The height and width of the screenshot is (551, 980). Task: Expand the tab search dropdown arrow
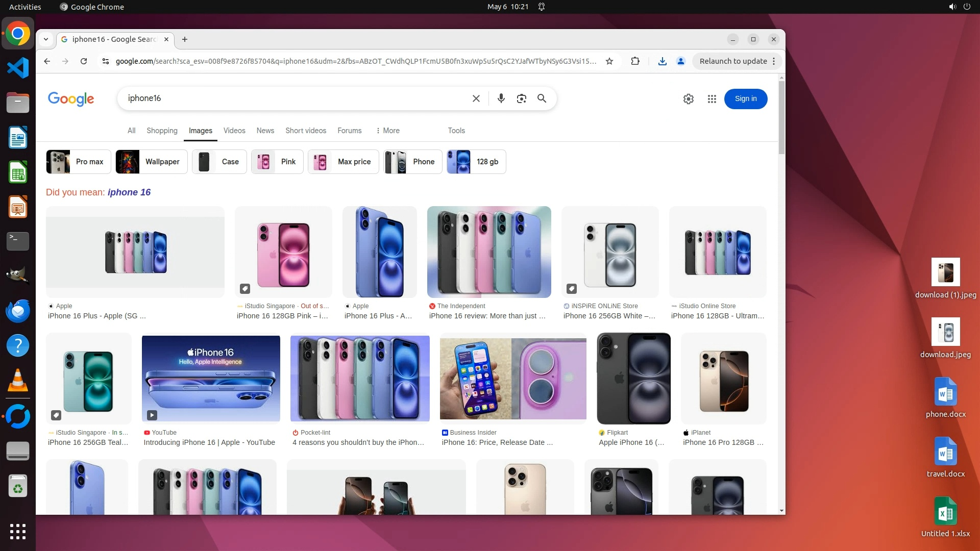point(46,39)
